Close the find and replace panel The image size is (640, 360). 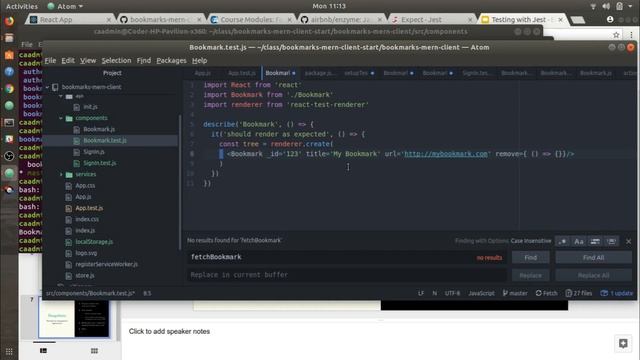[629, 241]
